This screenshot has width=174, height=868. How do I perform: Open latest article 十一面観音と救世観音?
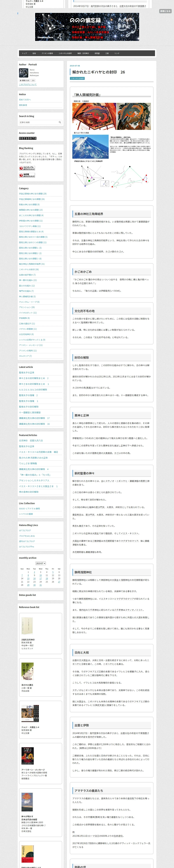[30, 412]
